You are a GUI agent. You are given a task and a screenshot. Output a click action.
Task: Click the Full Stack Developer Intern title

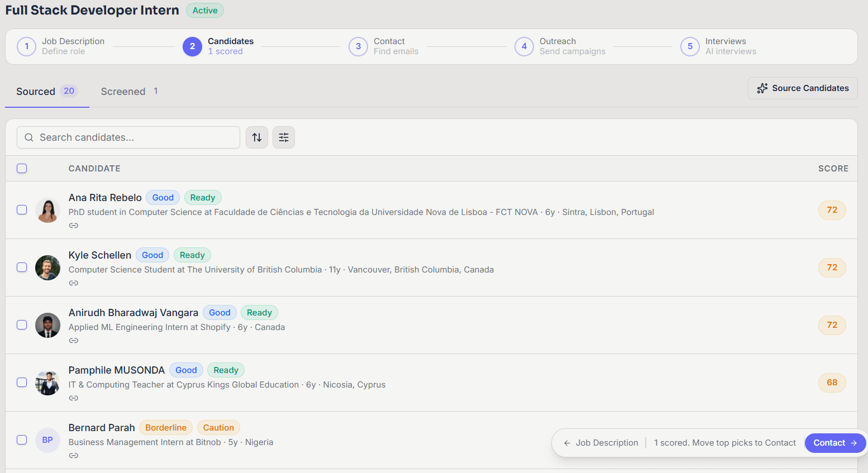(92, 10)
